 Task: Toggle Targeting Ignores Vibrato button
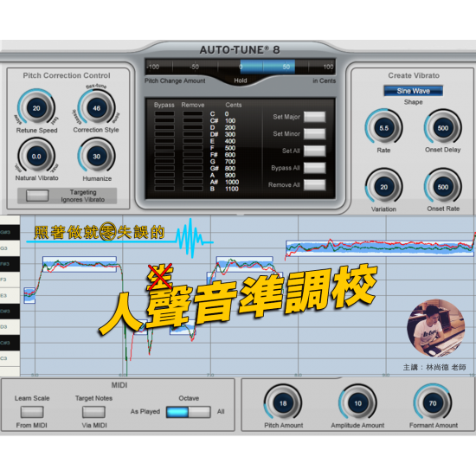[37, 196]
